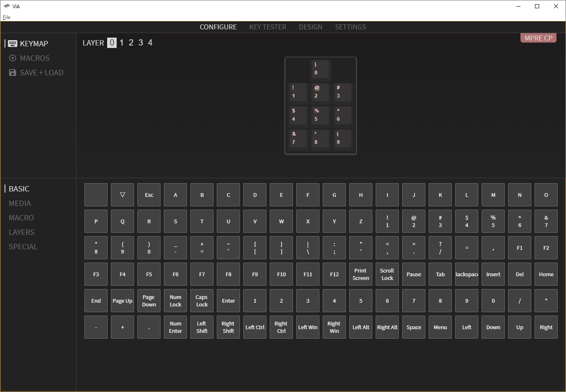Select the * 8 key on keypad

click(320, 139)
